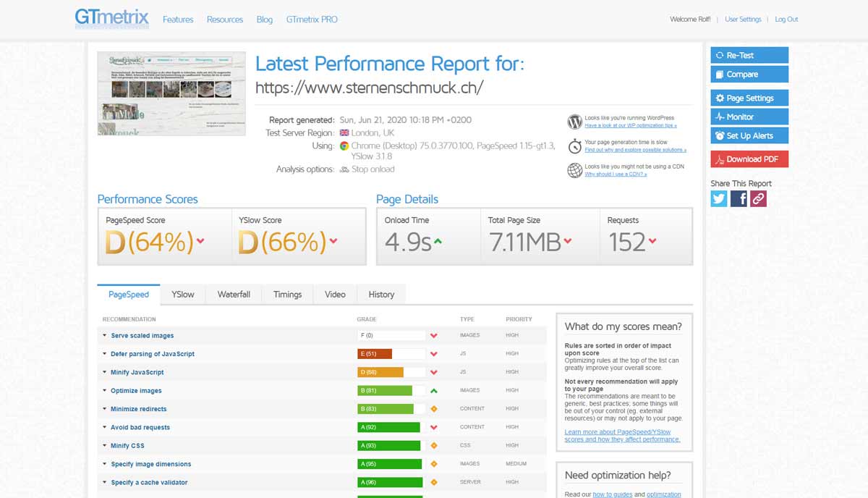This screenshot has width=868, height=498.
Task: Click Total Page Size down arrow indicator
Action: tap(568, 241)
